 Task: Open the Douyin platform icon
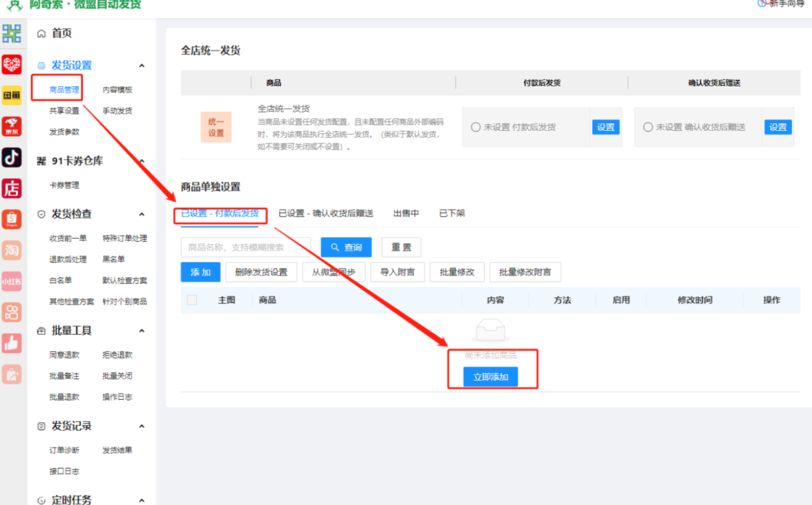tap(12, 157)
